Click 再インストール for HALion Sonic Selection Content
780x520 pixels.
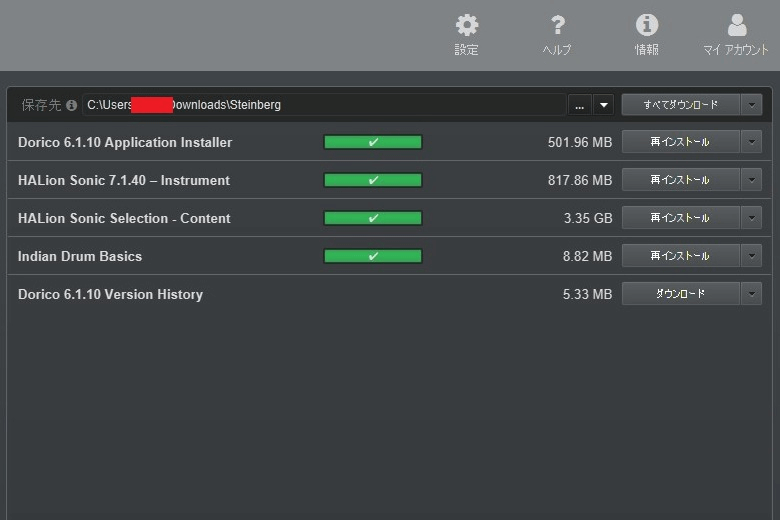[x=680, y=218]
